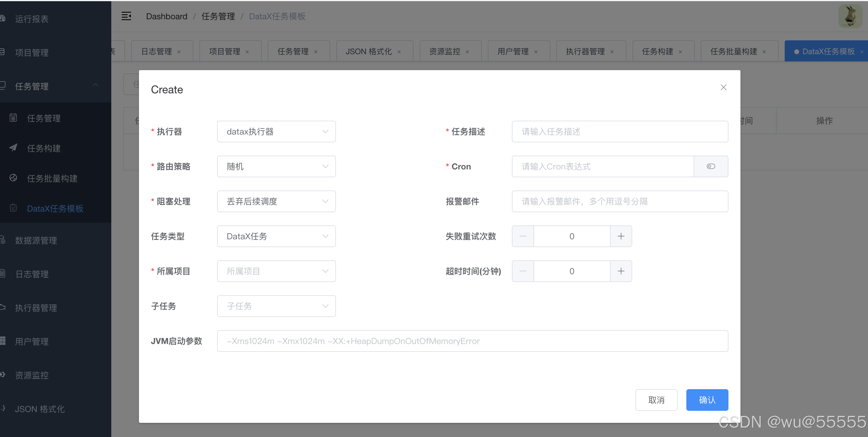The image size is (868, 437).
Task: Open the 路由策略 dropdown showing 随机
Action: click(x=276, y=166)
